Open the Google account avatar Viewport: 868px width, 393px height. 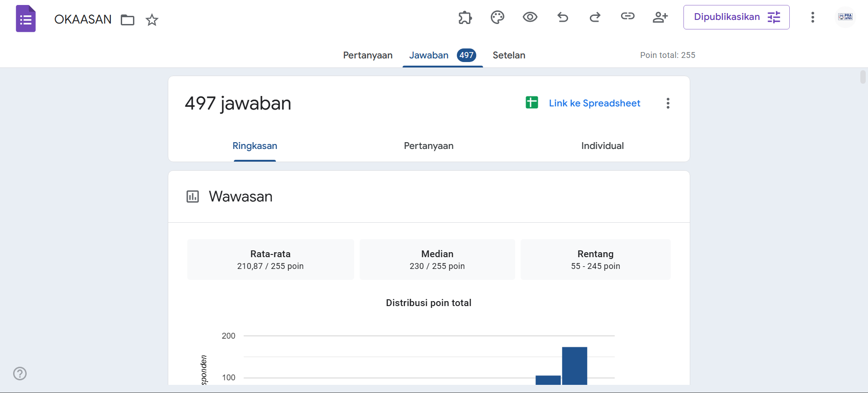(x=845, y=17)
